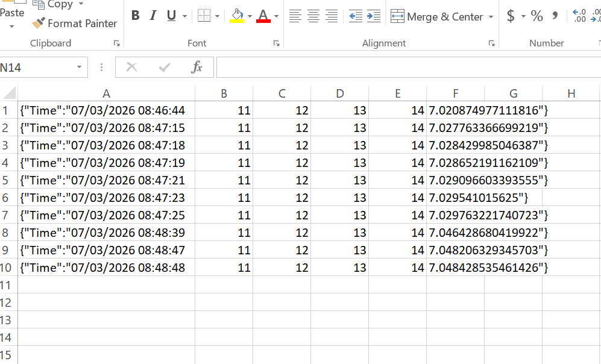Apply the yellow fill color bucket
This screenshot has width=601, height=364.
point(237,16)
